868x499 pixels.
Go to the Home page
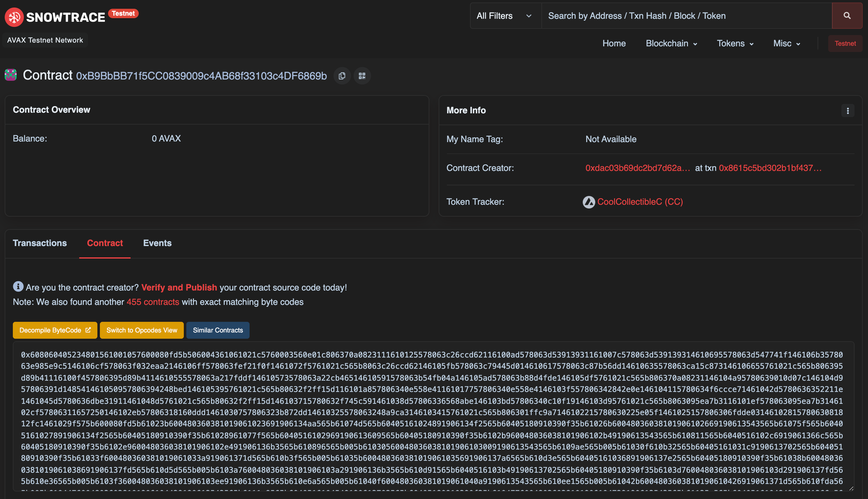(x=614, y=44)
